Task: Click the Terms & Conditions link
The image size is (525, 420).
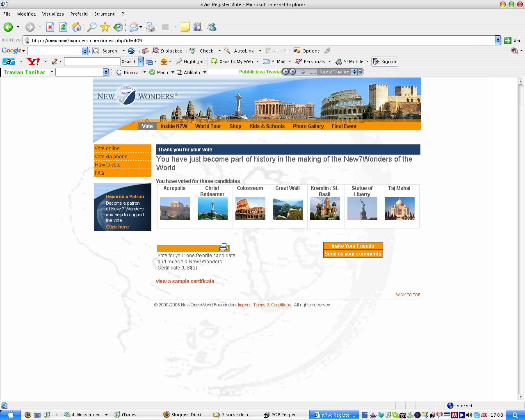Action: click(x=272, y=305)
